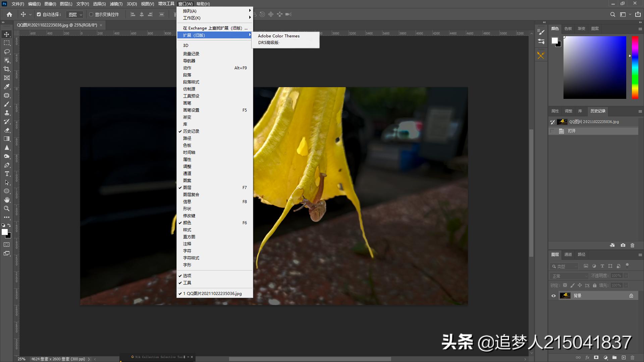Select the Lasso tool
Viewport: 644px width, 362px height.
tap(7, 52)
